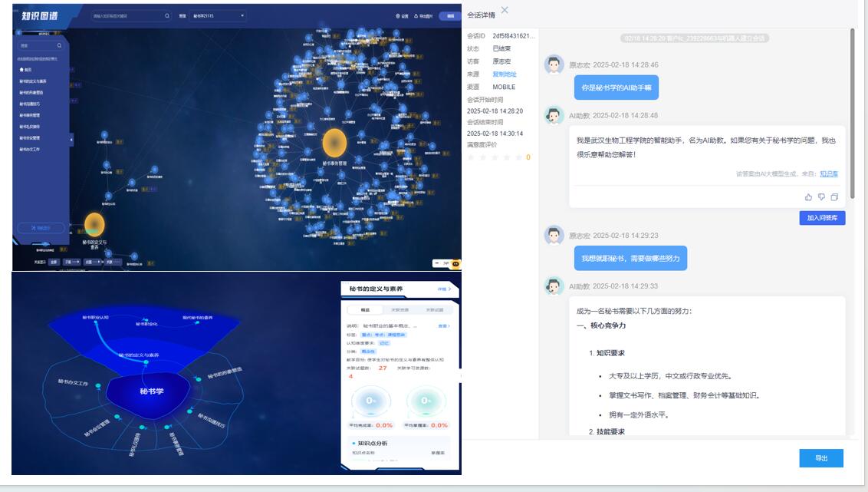Open the 知识库 source link
868x492 pixels.
(828, 174)
